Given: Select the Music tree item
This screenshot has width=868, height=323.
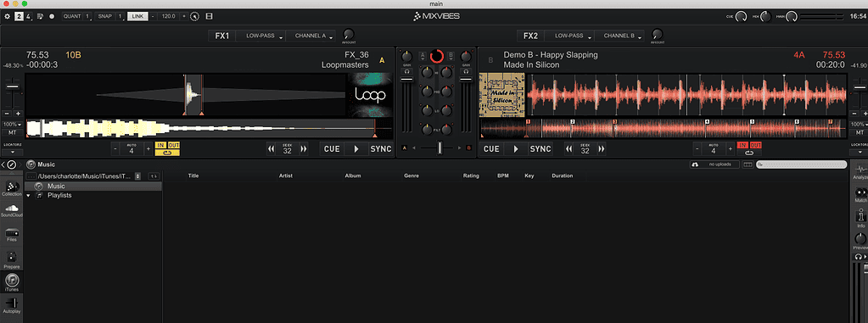Looking at the screenshot, I should pos(93,187).
